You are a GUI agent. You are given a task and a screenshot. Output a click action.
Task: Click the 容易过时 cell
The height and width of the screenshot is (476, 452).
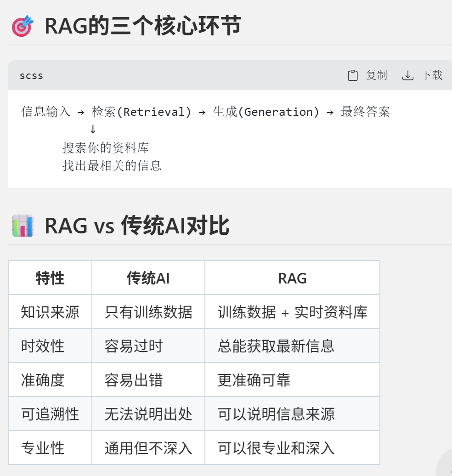pyautogui.click(x=148, y=346)
